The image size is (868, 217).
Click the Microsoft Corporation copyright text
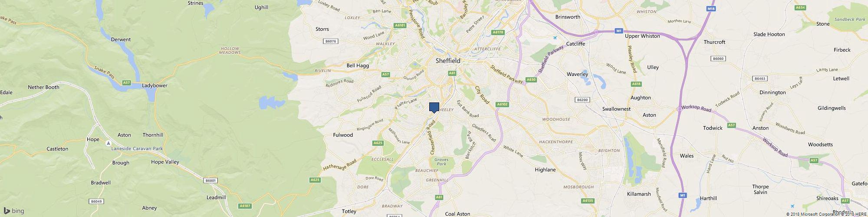(815, 214)
